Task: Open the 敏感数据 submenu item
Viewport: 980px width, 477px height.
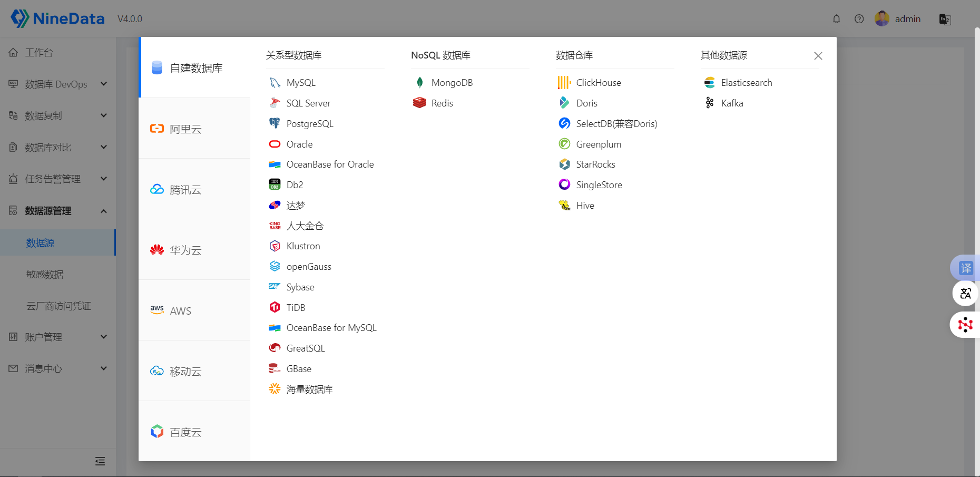Action: pyautogui.click(x=58, y=274)
